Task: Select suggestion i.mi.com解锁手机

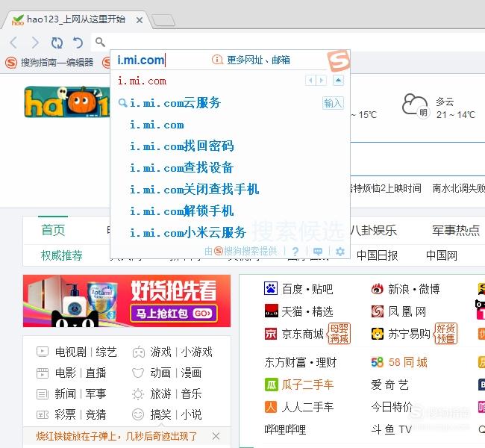Action: click(x=181, y=211)
